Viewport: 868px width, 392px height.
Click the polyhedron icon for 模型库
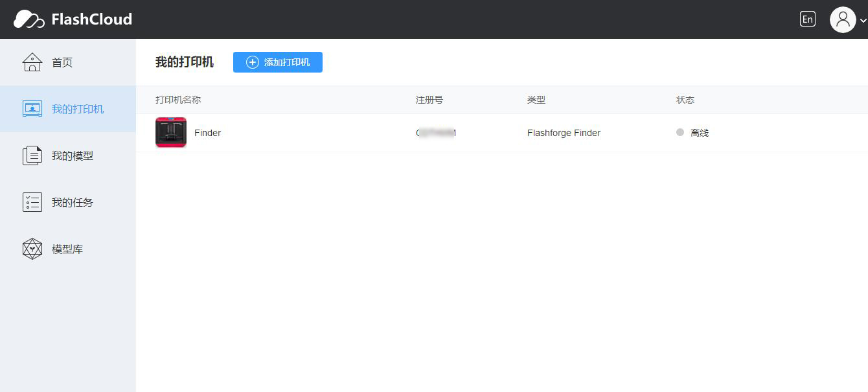pos(32,249)
